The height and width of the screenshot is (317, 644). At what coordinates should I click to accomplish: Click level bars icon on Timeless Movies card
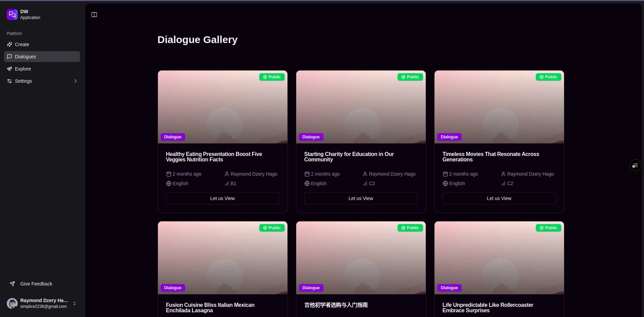pos(503,183)
